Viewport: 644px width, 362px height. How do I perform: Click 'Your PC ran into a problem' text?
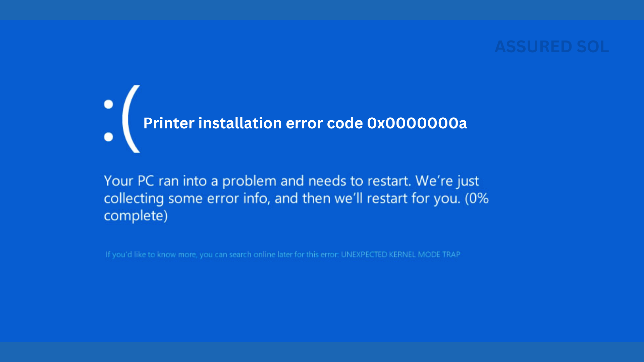click(191, 181)
